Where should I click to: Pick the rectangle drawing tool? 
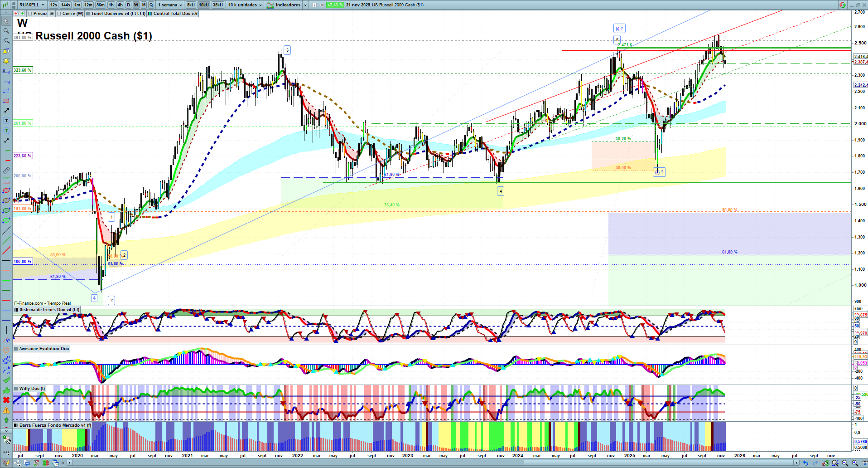[x=6, y=101]
